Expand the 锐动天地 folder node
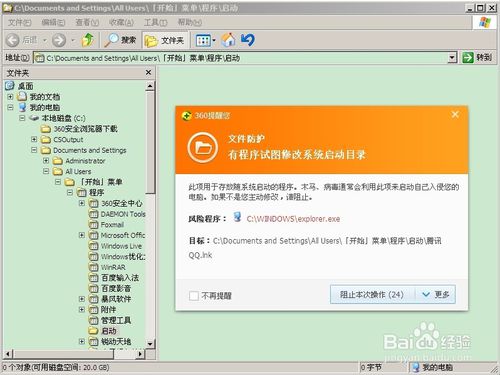 click(82, 341)
